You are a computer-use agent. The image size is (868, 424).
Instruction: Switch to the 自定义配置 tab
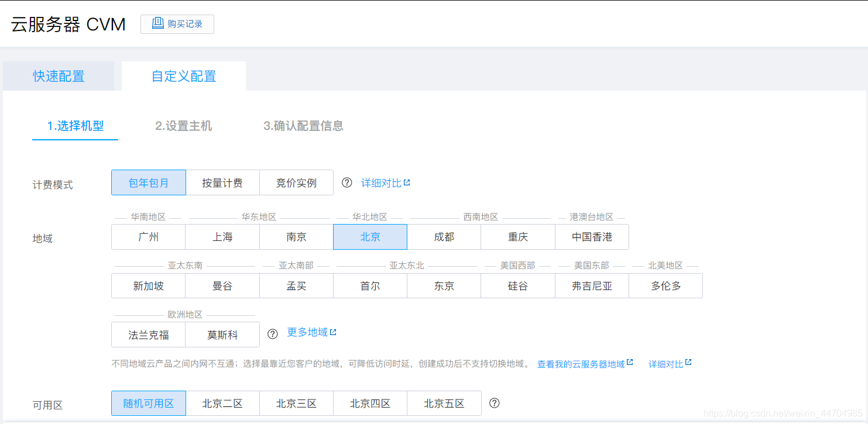[x=184, y=76]
